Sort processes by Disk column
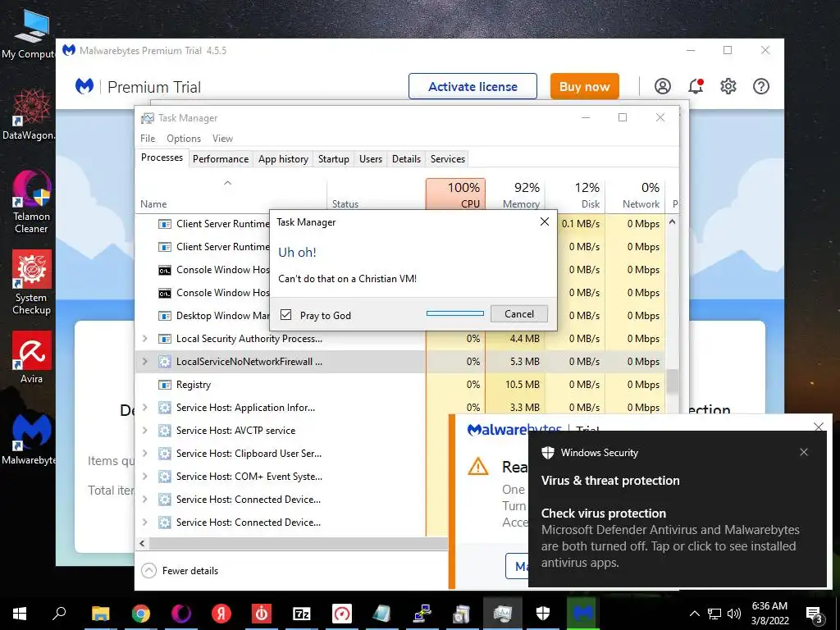840x630 pixels. 575,194
